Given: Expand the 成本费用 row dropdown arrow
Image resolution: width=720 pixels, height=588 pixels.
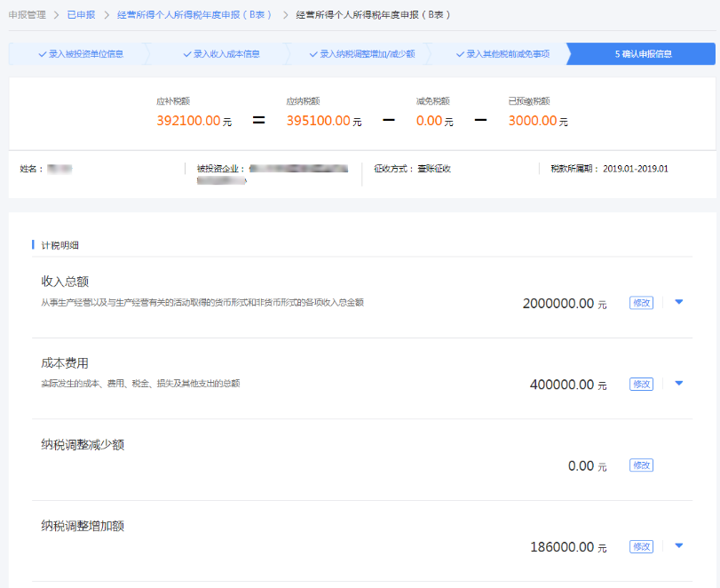Looking at the screenshot, I should pyautogui.click(x=679, y=384).
